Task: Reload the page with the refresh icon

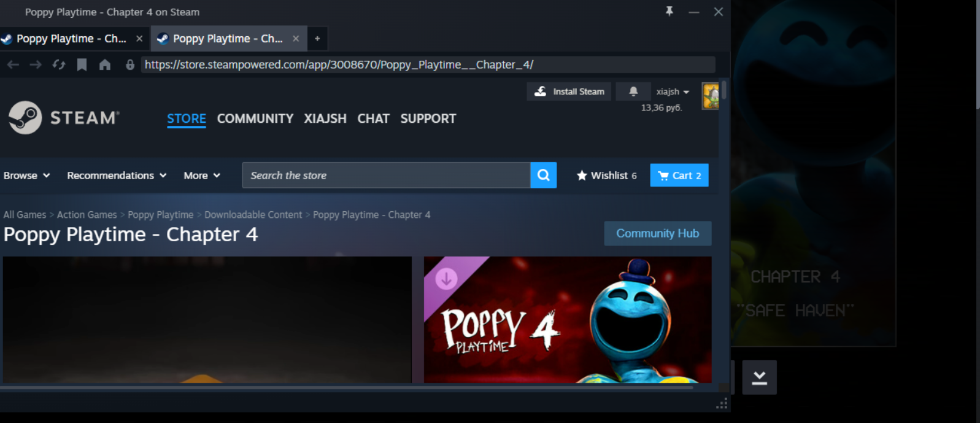Action: (x=59, y=64)
